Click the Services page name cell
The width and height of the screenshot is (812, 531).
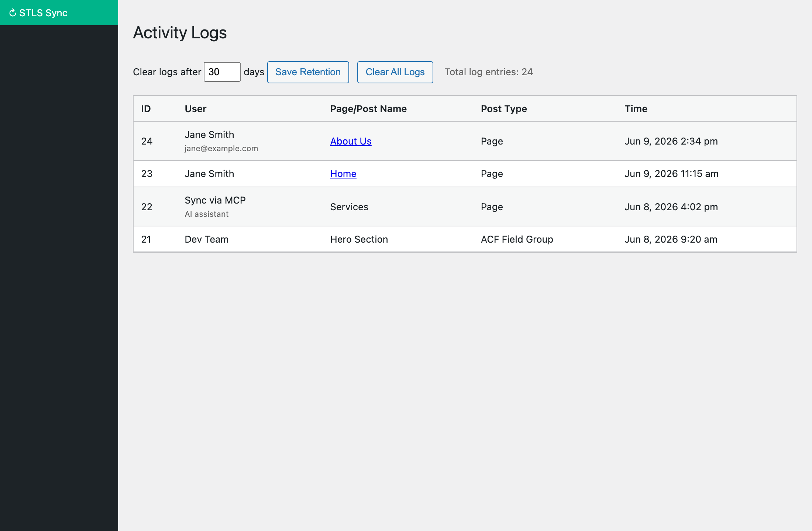(x=349, y=207)
